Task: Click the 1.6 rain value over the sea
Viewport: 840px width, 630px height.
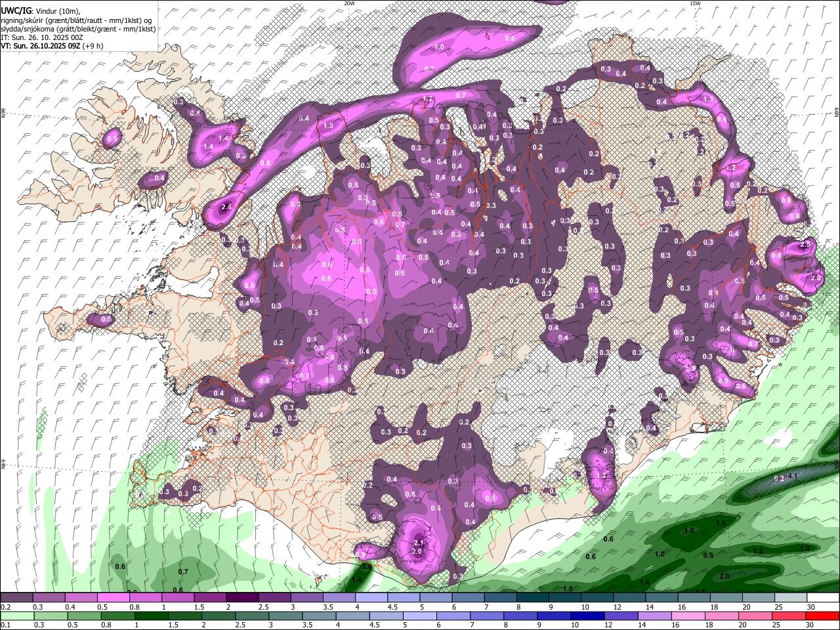Action: click(x=689, y=530)
